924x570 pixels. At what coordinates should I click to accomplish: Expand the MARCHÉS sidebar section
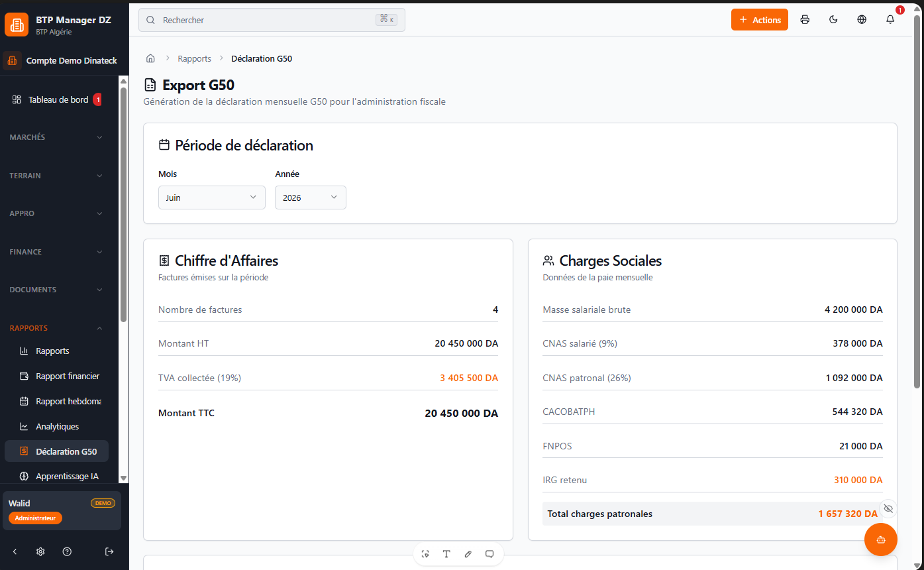pos(56,137)
